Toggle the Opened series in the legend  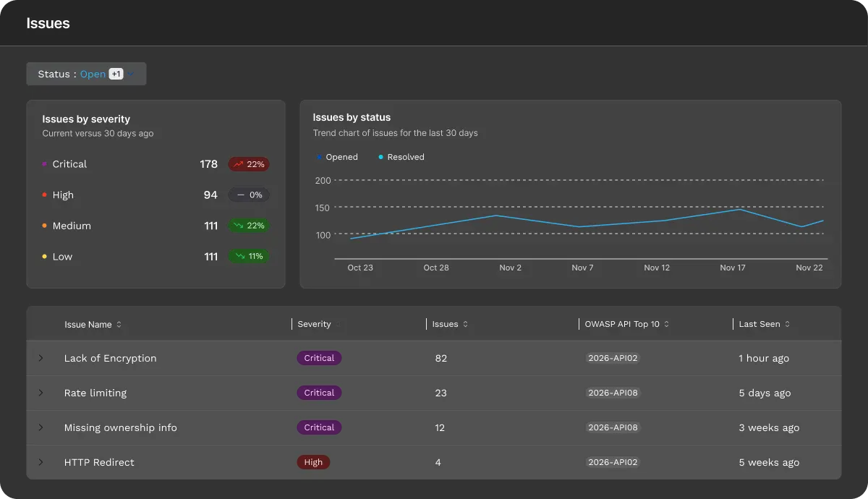click(x=338, y=156)
